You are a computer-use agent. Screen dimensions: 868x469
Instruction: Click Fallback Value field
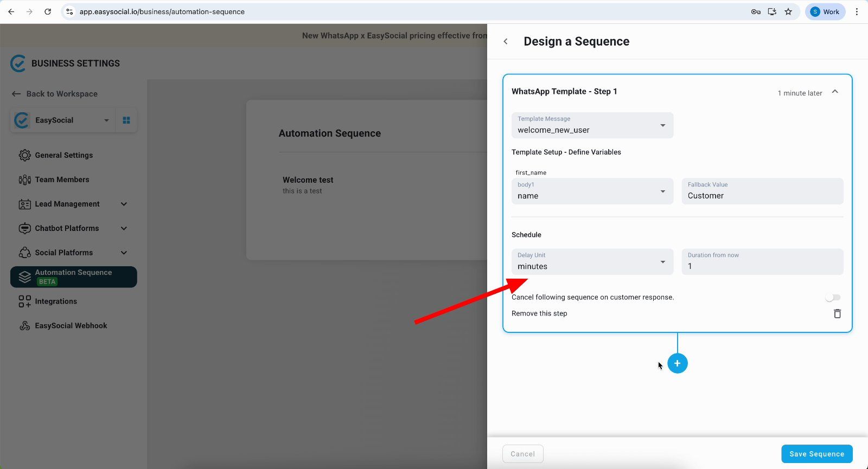click(762, 191)
